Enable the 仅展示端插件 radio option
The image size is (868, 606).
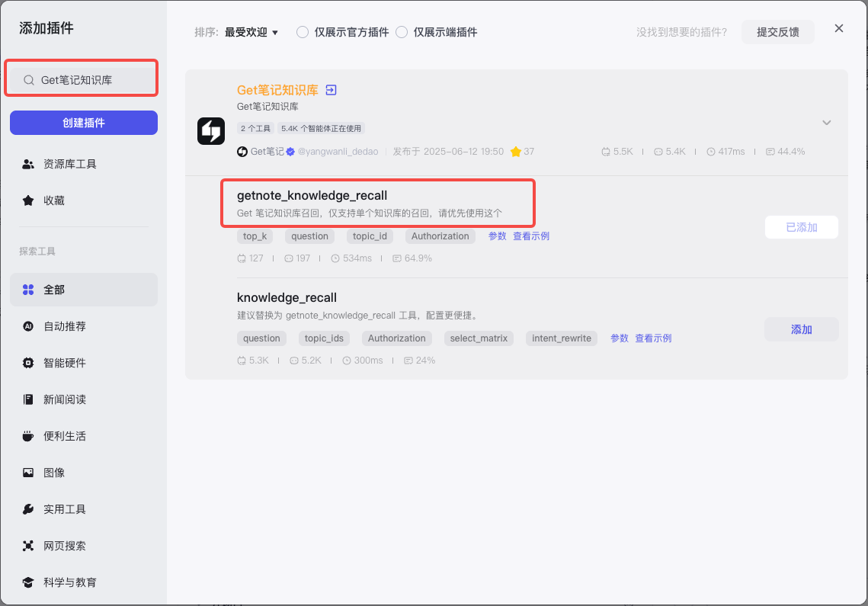tap(402, 32)
